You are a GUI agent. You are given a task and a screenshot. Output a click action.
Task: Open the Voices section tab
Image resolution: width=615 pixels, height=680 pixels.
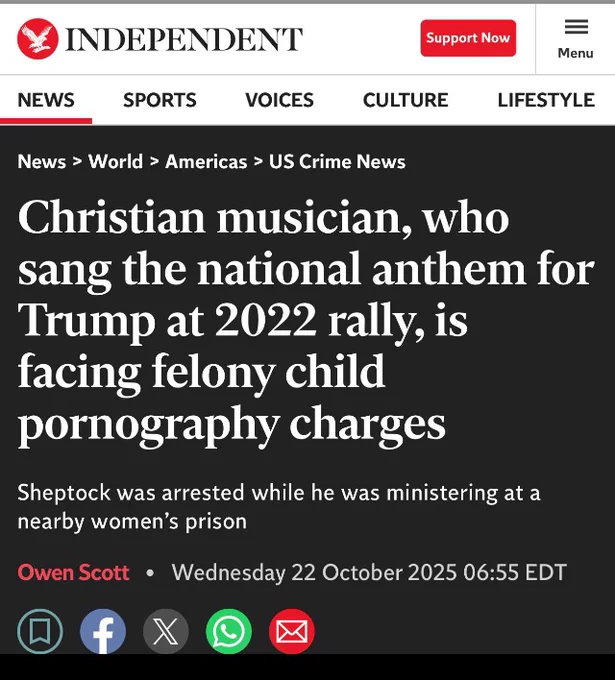click(279, 100)
